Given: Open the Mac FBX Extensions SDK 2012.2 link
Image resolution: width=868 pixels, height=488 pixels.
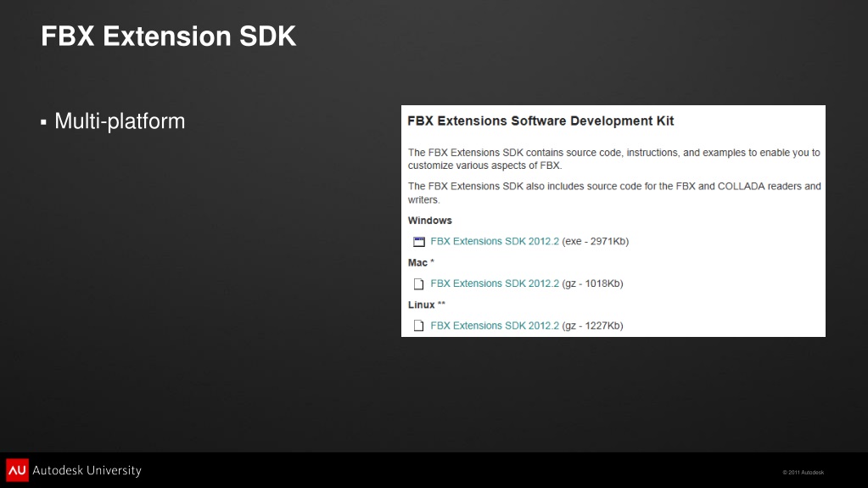Looking at the screenshot, I should [x=495, y=283].
